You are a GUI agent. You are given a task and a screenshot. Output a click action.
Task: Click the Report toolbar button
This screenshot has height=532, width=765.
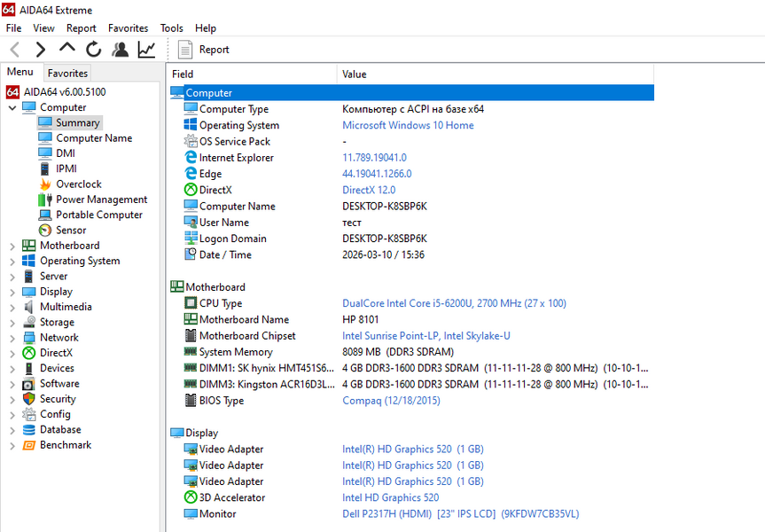(x=204, y=50)
